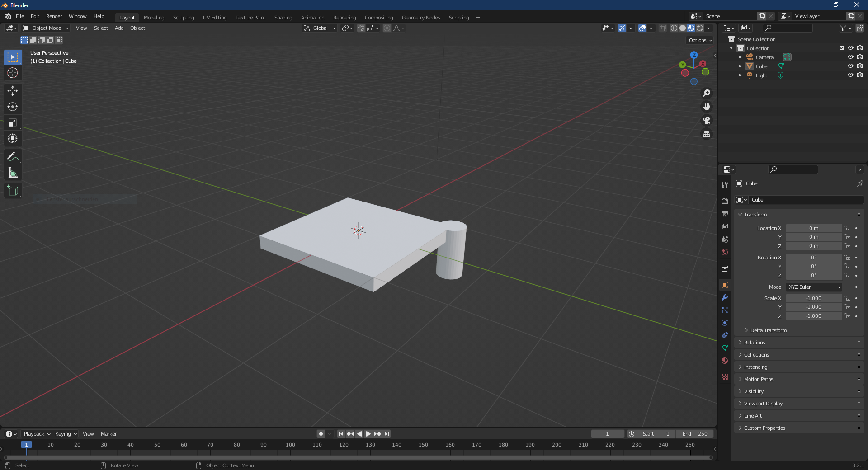868x470 pixels.
Task: Click the End frame field showing 250
Action: coord(696,433)
